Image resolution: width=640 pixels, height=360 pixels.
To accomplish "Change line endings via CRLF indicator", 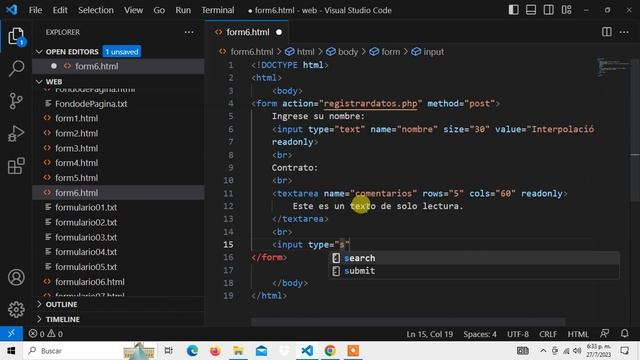I will pos(548,334).
